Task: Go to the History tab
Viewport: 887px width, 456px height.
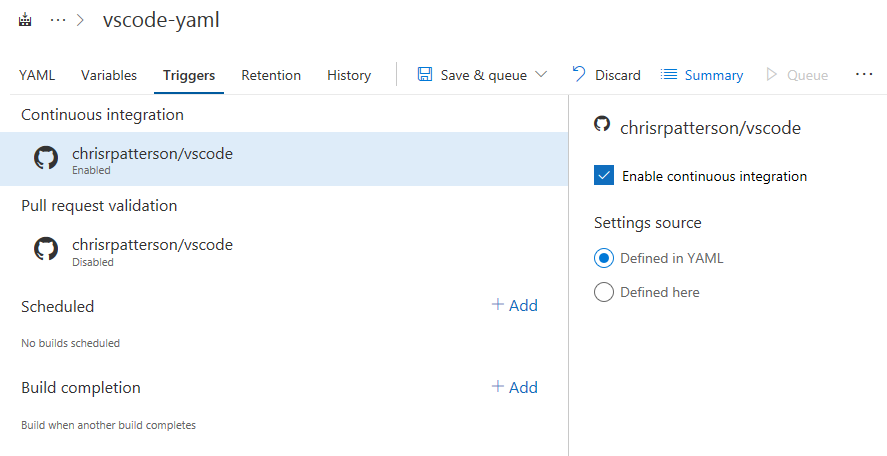Action: point(349,75)
